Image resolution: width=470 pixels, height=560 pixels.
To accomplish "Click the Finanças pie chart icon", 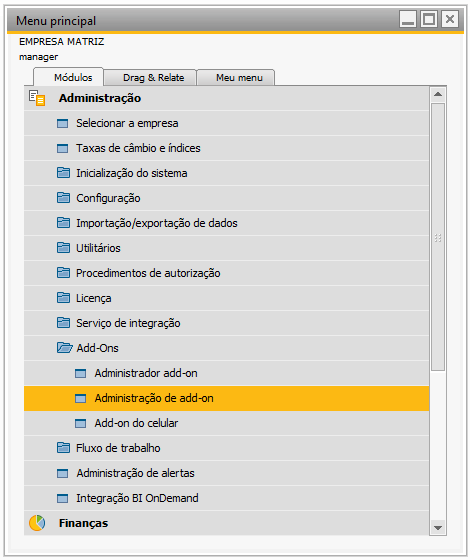I will click(x=37, y=523).
